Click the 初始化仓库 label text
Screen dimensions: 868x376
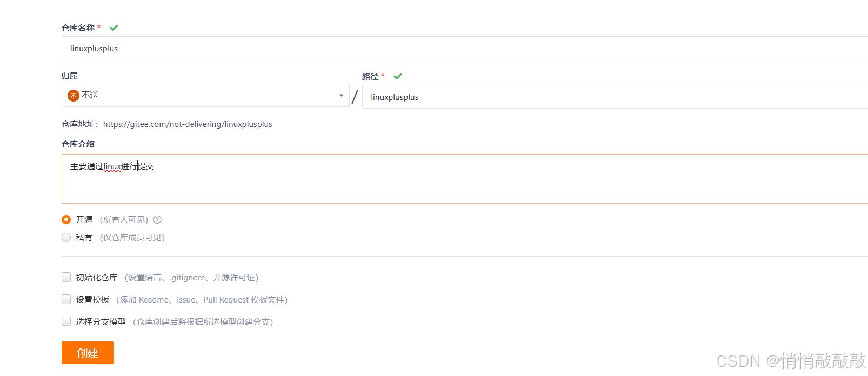97,277
